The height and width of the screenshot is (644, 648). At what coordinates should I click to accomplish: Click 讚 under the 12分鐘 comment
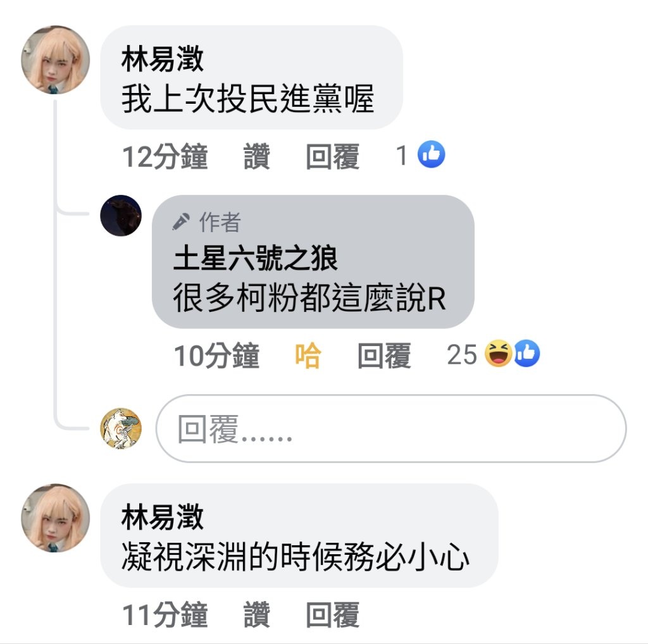click(257, 156)
